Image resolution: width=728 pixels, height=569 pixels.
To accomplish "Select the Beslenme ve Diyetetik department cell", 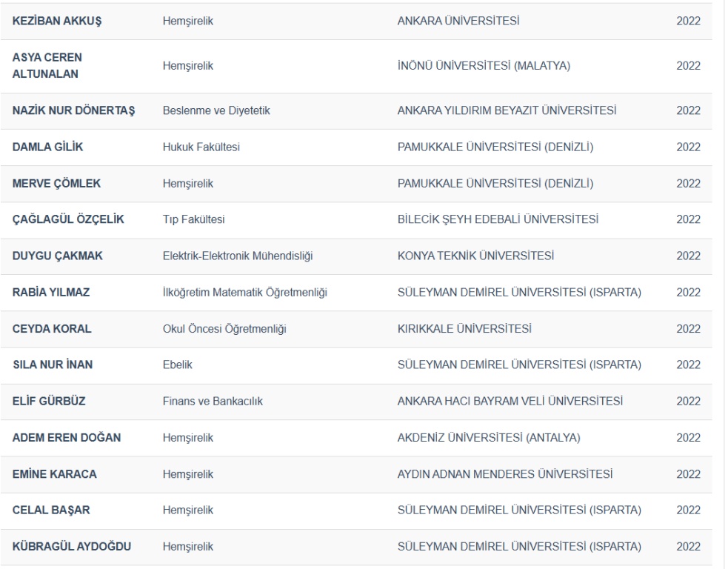I will [x=216, y=111].
